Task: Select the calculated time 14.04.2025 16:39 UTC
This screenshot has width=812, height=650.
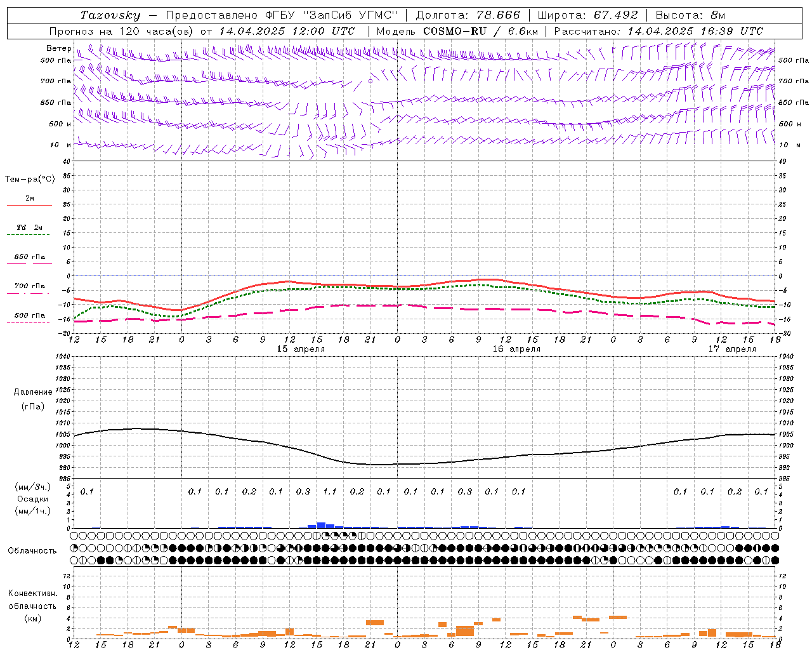Action: pyautogui.click(x=696, y=31)
